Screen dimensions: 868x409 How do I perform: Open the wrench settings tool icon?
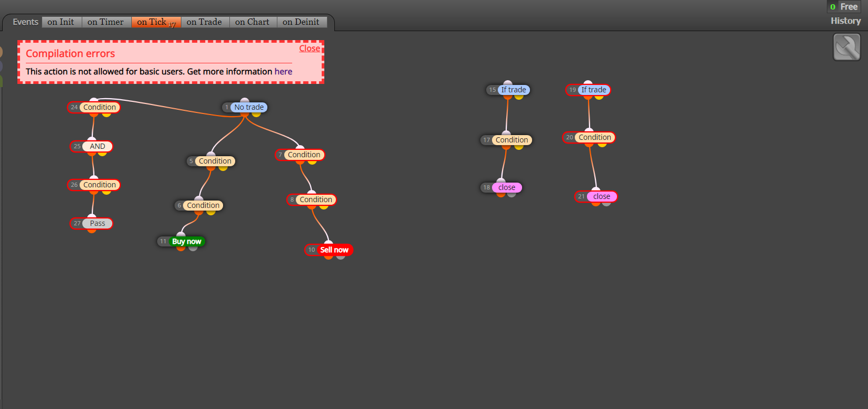click(847, 47)
